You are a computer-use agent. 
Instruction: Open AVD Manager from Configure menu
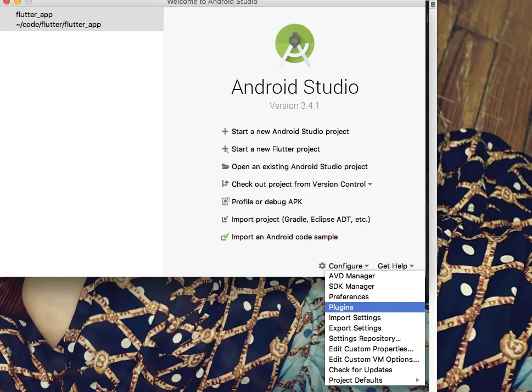pyautogui.click(x=374, y=276)
